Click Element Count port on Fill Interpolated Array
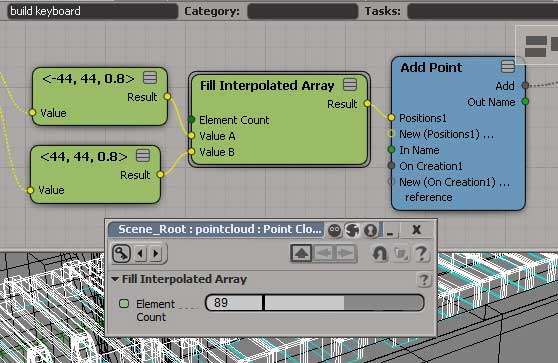This screenshot has width=558, height=363. click(191, 119)
